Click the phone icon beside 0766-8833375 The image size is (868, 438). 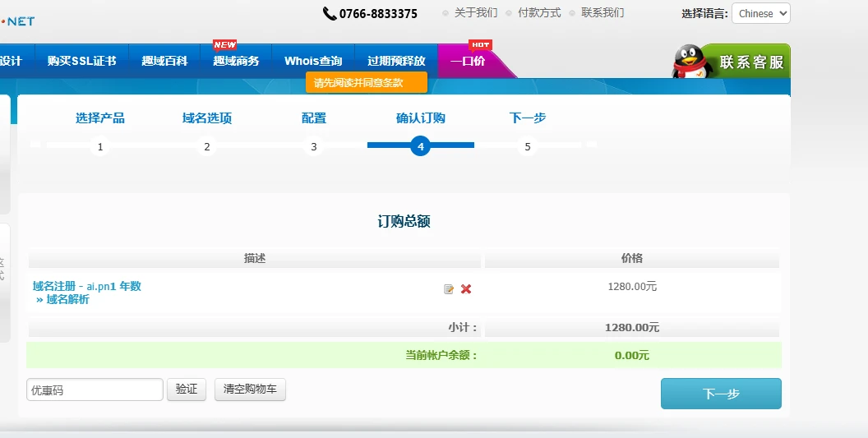tap(330, 13)
